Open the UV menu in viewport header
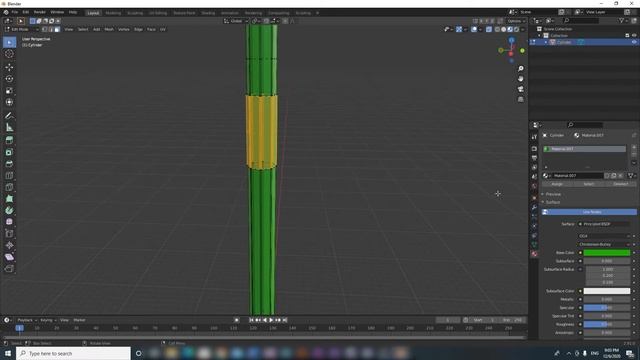This screenshot has height=360, width=640. pyautogui.click(x=163, y=29)
